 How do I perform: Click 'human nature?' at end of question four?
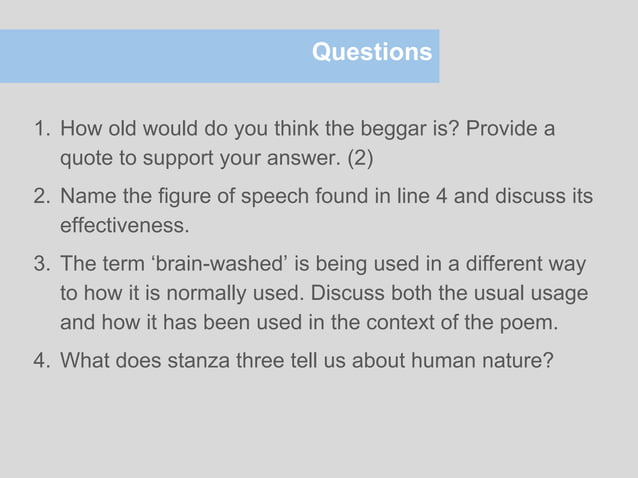click(x=483, y=360)
